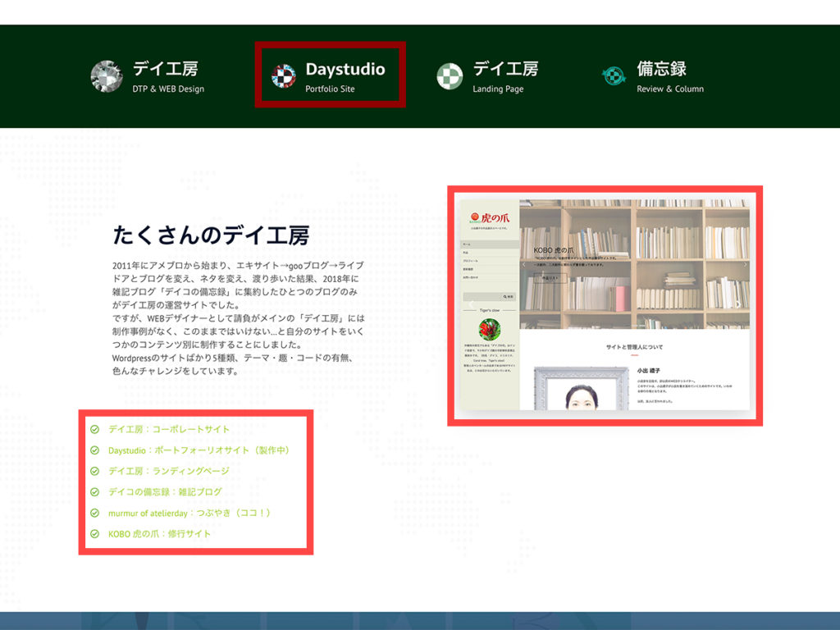Viewport: 840px width, 630px height.
Task: Click the check icon beside Daystudio：ポートフォーリオサイト
Action: point(95,450)
